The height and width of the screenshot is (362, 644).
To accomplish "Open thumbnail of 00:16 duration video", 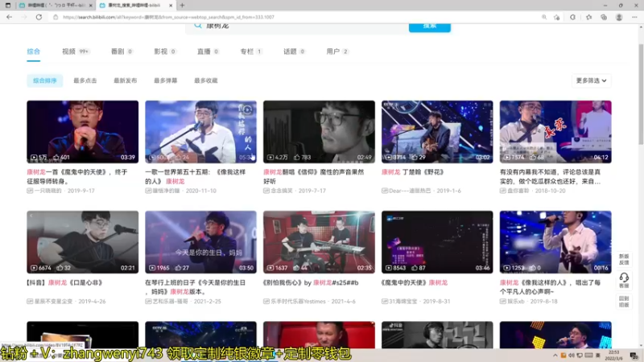I will pyautogui.click(x=555, y=242).
